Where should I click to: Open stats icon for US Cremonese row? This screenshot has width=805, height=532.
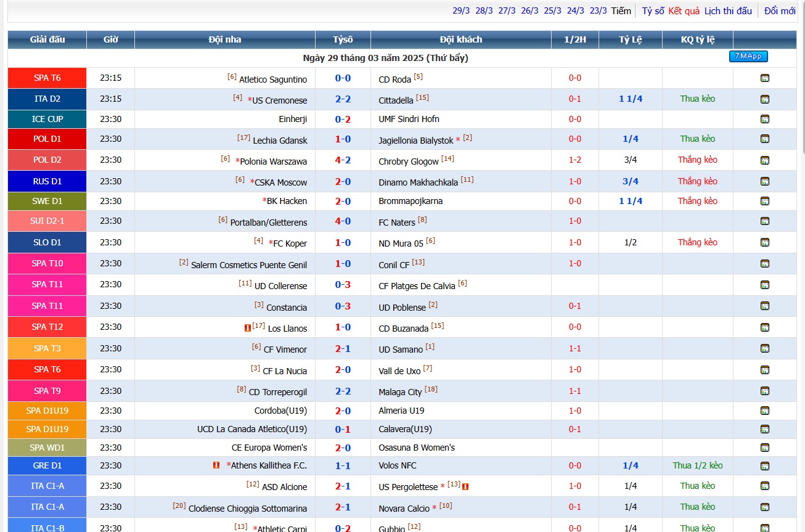[765, 99]
